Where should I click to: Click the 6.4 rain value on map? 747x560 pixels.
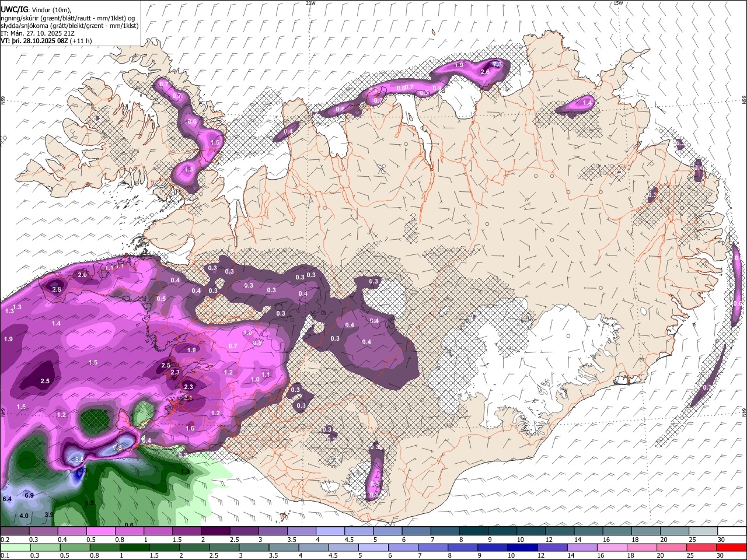tap(7, 499)
